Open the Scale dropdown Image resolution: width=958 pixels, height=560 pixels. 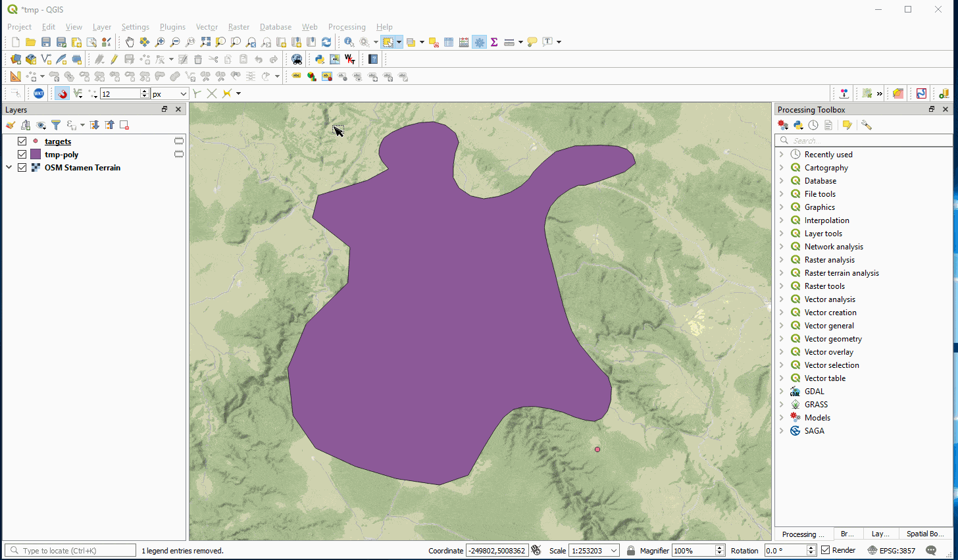point(613,550)
